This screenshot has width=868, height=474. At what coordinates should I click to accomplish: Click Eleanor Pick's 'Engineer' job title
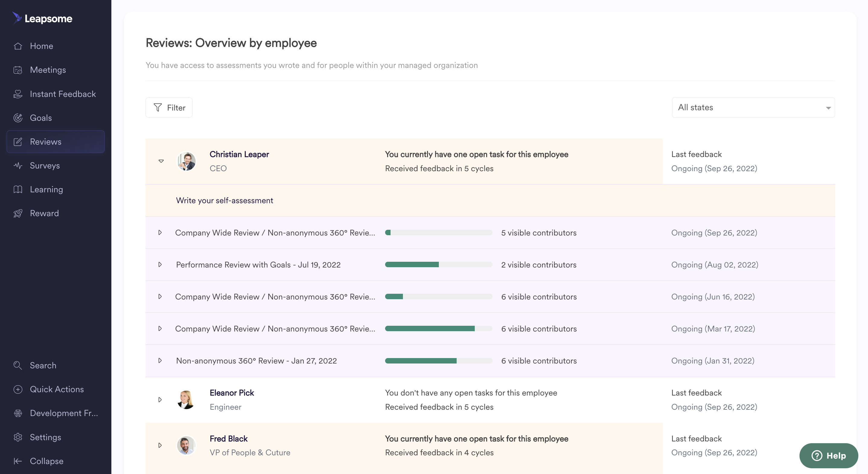[x=225, y=407]
